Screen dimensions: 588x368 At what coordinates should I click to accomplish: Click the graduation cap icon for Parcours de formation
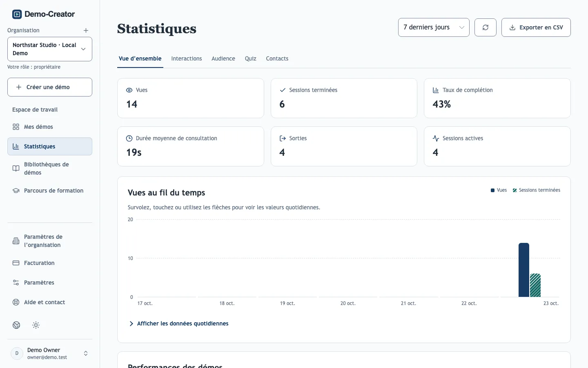click(x=16, y=191)
